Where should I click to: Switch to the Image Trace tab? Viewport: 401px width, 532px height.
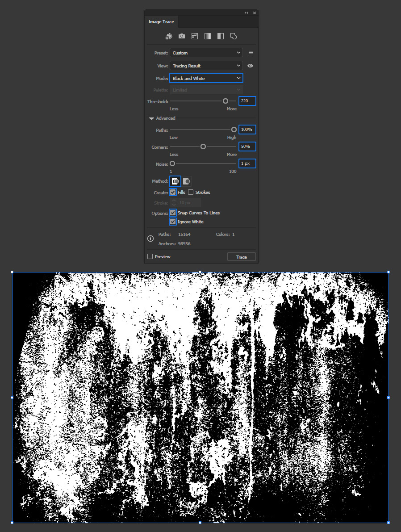tap(161, 22)
